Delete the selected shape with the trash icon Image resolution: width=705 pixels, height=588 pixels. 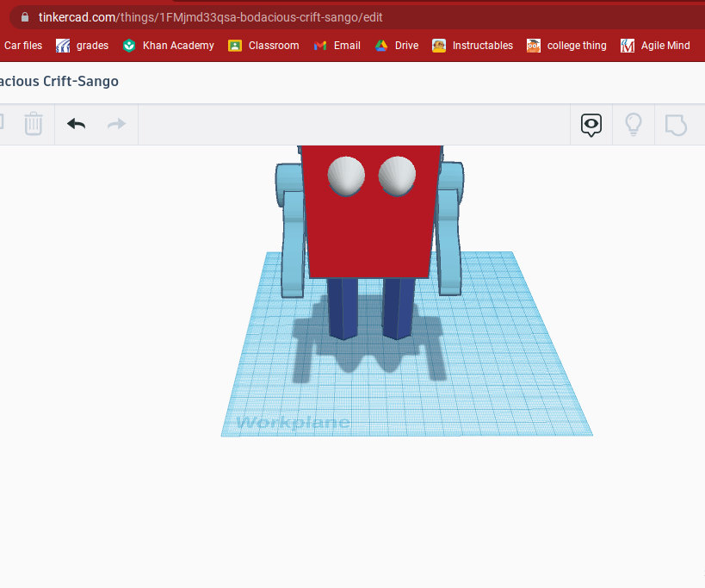coord(34,124)
